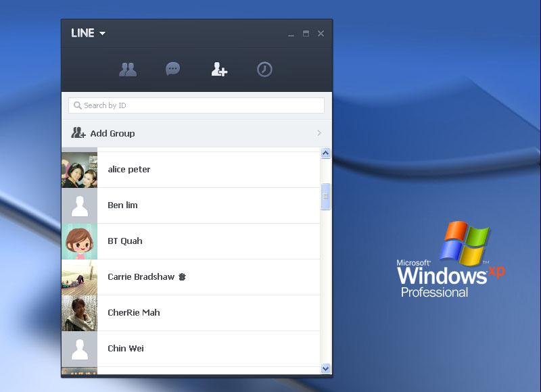Select contact Carrie Bradshaw
Screen dimensions: 541x392
point(191,277)
